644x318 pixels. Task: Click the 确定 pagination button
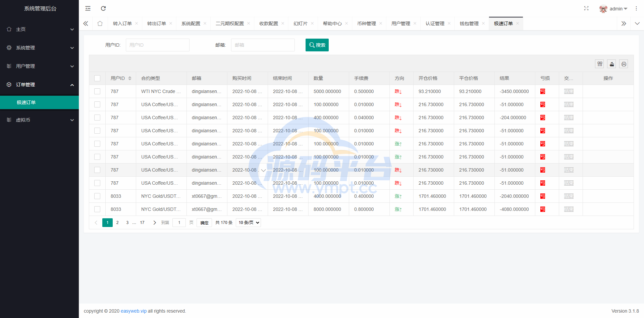pyautogui.click(x=205, y=223)
